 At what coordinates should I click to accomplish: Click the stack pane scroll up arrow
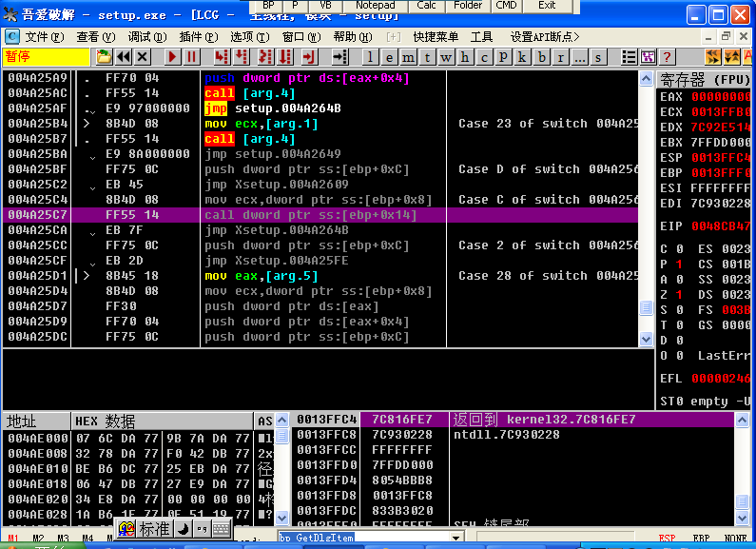pos(743,421)
